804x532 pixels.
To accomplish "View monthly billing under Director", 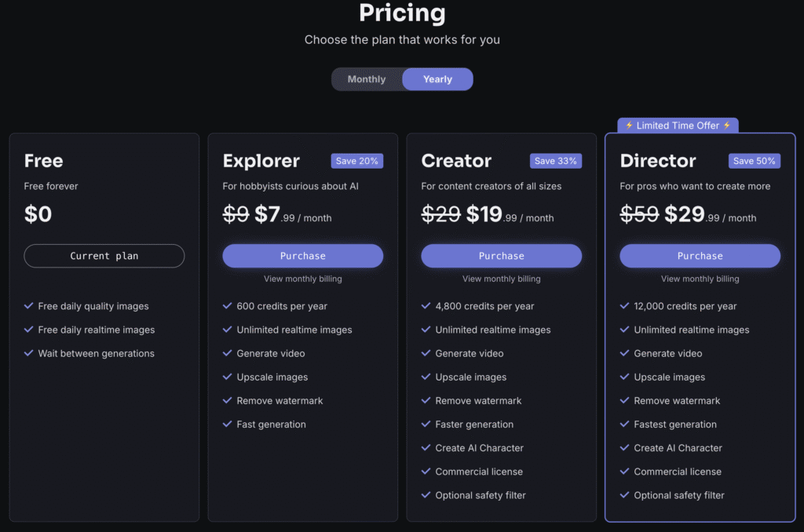I will 700,279.
